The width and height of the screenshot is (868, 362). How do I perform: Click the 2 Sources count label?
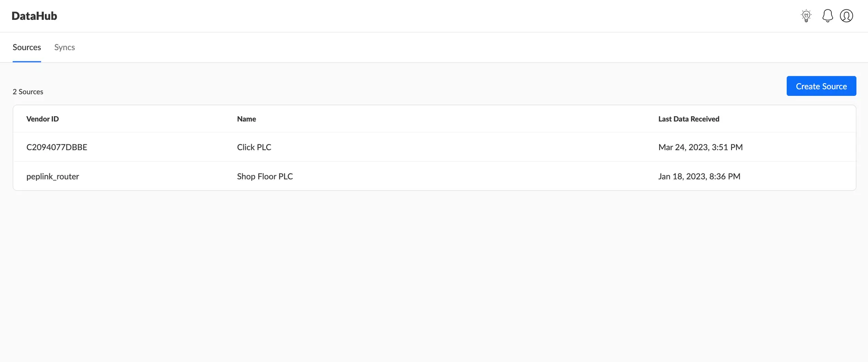pos(28,92)
